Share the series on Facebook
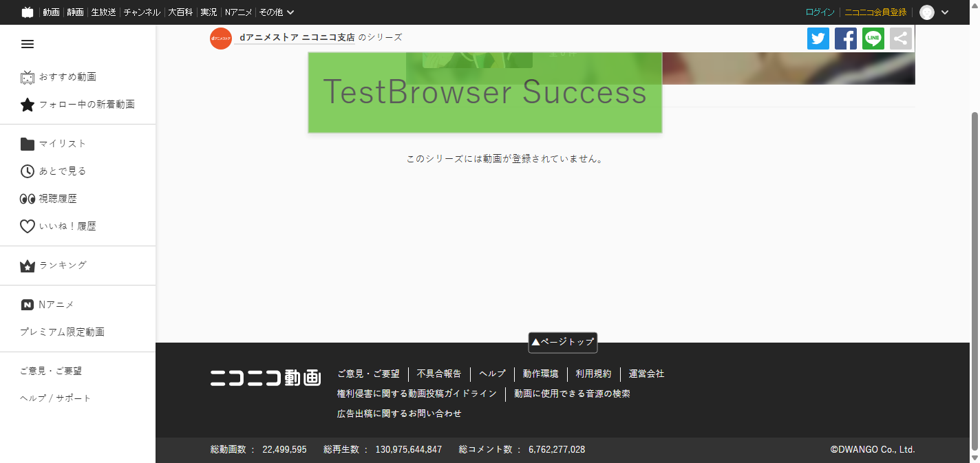Screen dimensions: 980x463 pyautogui.click(x=846, y=39)
